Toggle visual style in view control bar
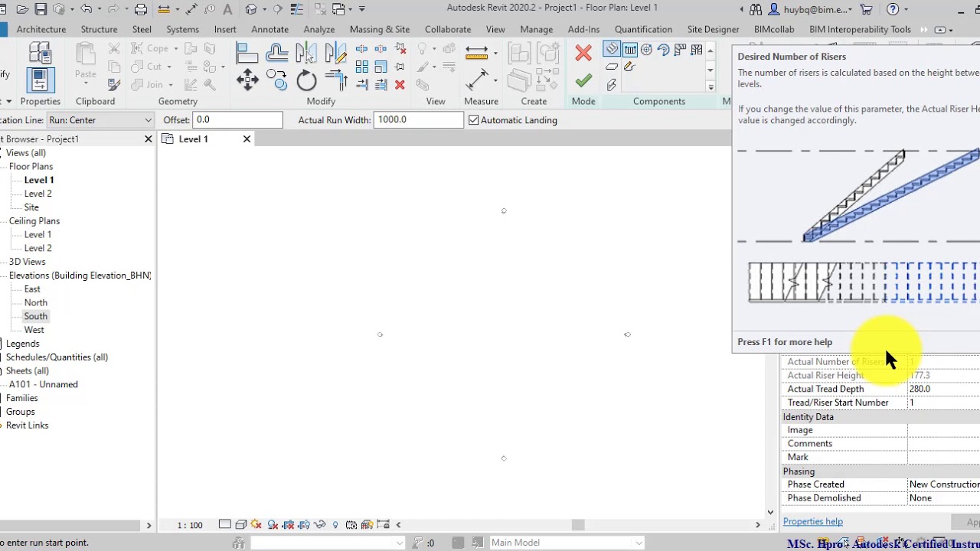Viewport: 980px width, 551px height. click(241, 525)
